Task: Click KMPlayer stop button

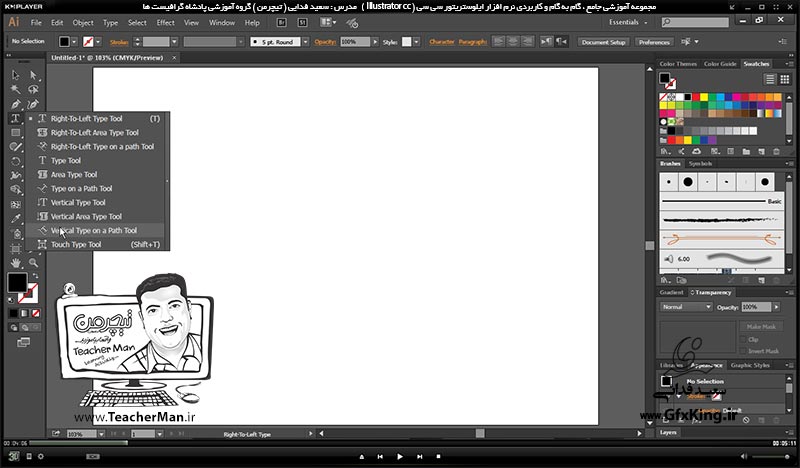Action: (438, 457)
